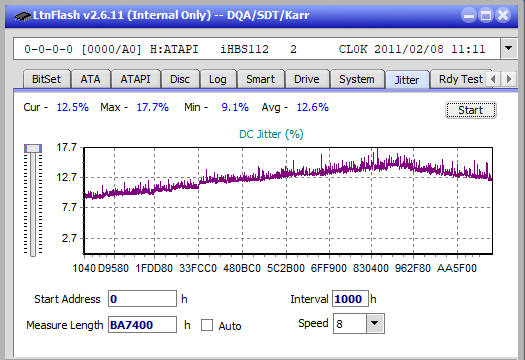Image resolution: width=525 pixels, height=360 pixels.
Task: Click the Avg value 12.6%
Action: [313, 107]
